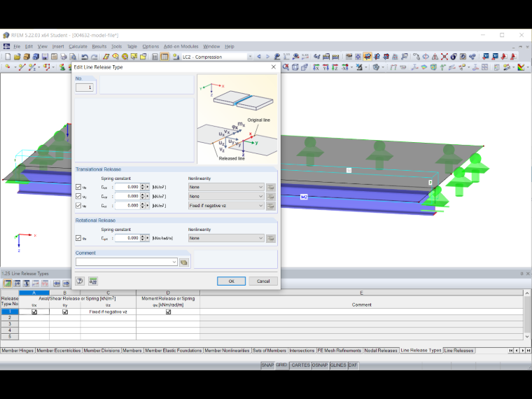This screenshot has width=532, height=399.
Task: Click the Redo arrow icon
Action: click(94, 57)
